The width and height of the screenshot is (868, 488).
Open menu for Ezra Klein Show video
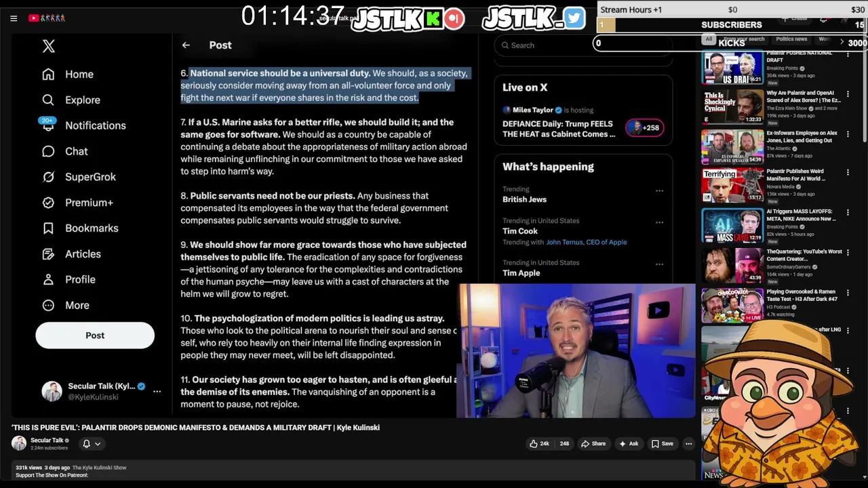pyautogui.click(x=848, y=94)
